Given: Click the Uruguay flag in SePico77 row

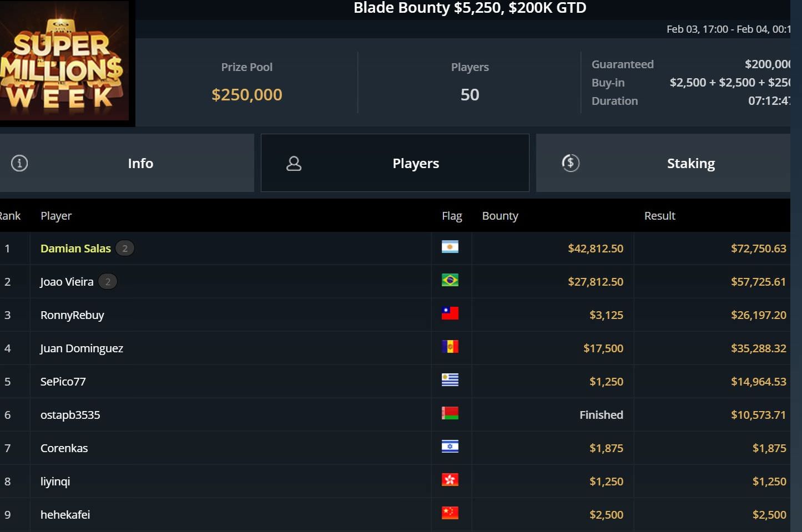Looking at the screenshot, I should [x=450, y=380].
